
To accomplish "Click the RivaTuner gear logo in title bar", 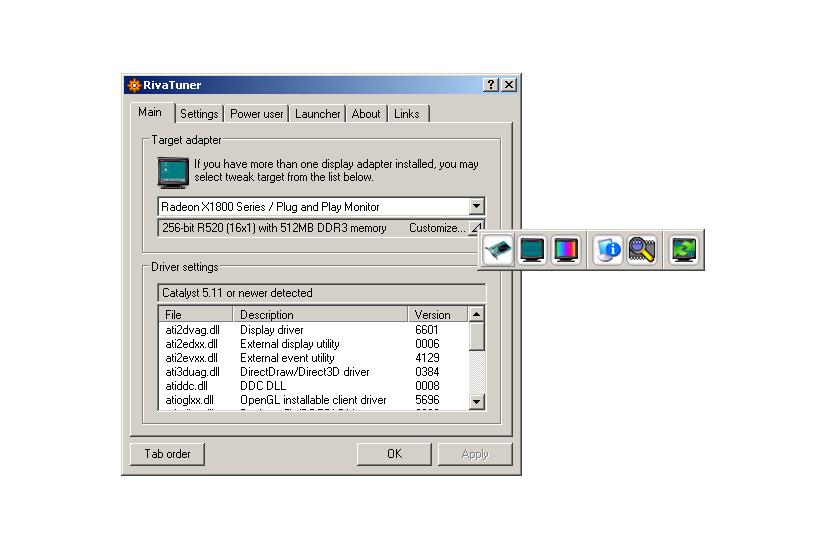I will pyautogui.click(x=133, y=85).
